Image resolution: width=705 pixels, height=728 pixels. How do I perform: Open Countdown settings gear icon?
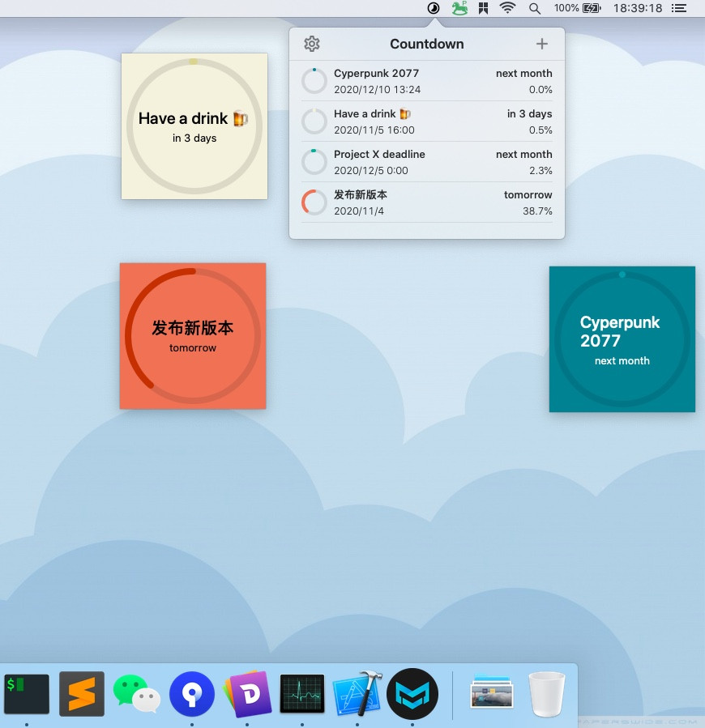(x=312, y=44)
